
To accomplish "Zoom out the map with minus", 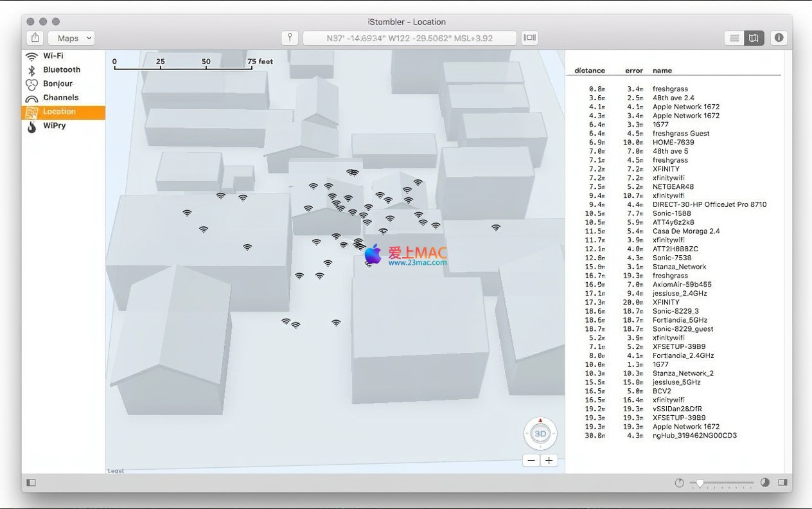I will 531,460.
